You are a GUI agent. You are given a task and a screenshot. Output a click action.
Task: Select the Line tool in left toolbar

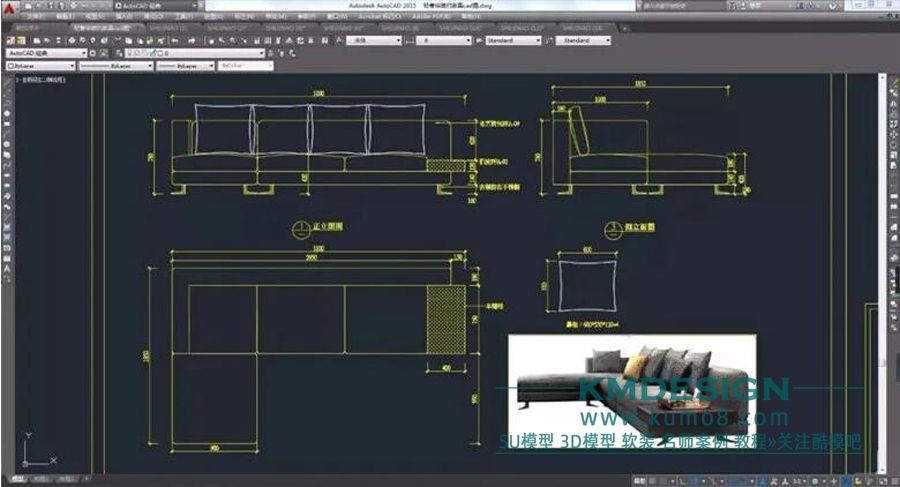click(7, 79)
